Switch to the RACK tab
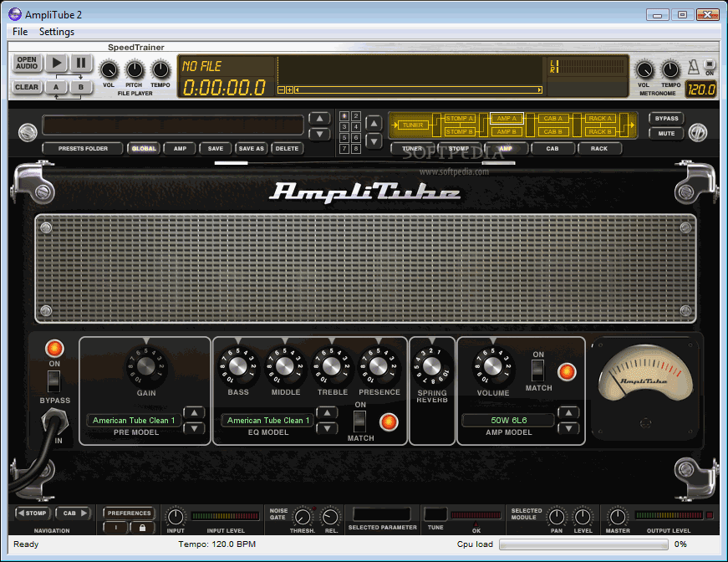The width and height of the screenshot is (728, 562). (x=599, y=149)
